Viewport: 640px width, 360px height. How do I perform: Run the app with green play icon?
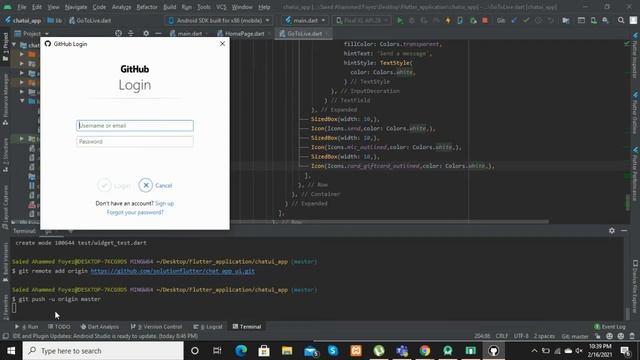(400, 20)
